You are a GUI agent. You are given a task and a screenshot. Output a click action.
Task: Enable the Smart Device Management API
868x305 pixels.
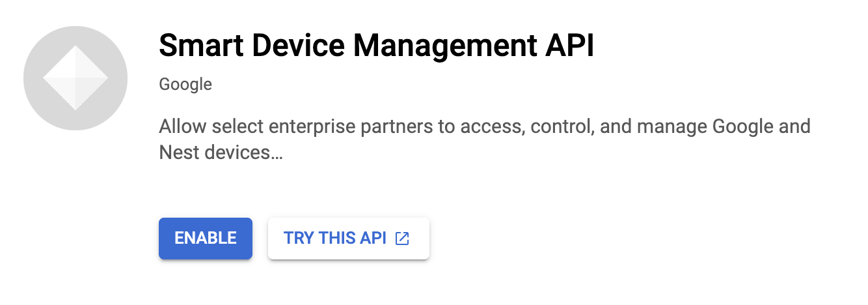[x=205, y=239]
